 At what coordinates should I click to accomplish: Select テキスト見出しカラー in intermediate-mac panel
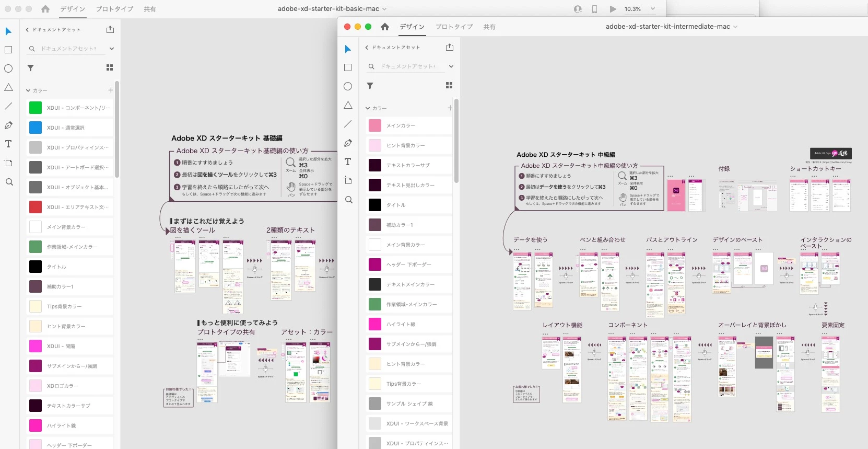point(409,185)
